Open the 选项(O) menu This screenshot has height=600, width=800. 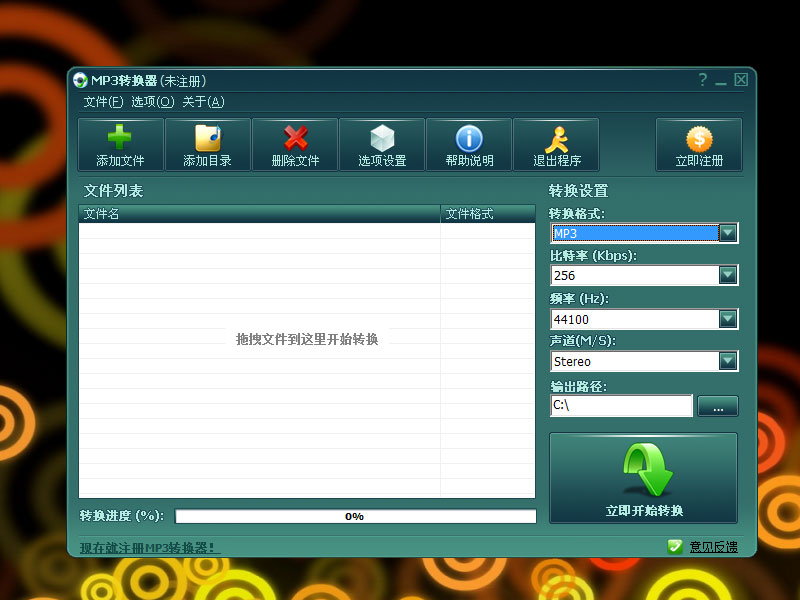tap(152, 101)
